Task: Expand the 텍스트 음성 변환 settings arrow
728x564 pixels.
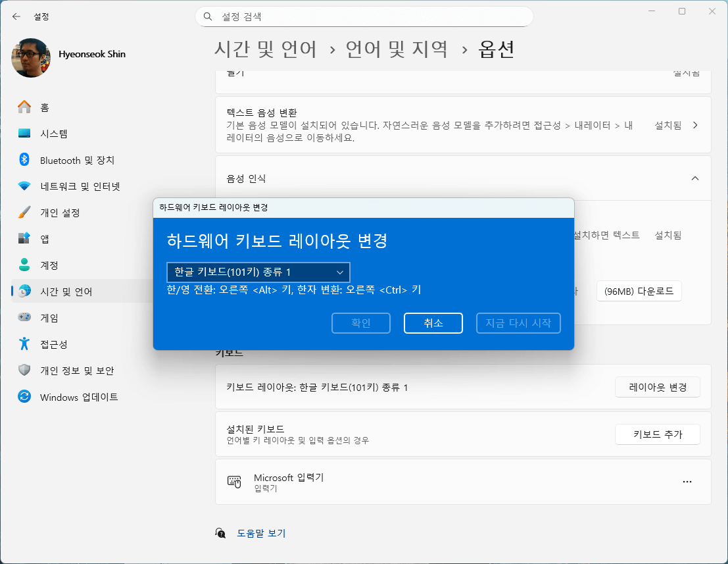Action: pyautogui.click(x=695, y=123)
